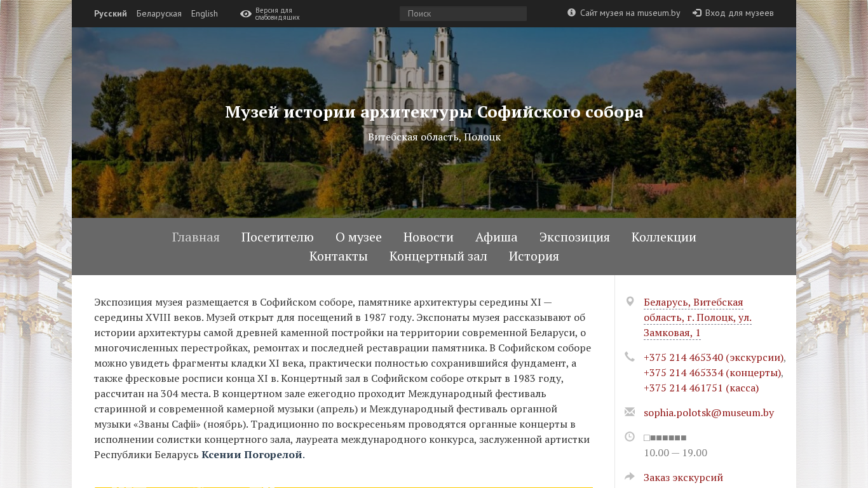868x488 pixels.
Task: Open the Экспозиция menu item
Action: [574, 237]
